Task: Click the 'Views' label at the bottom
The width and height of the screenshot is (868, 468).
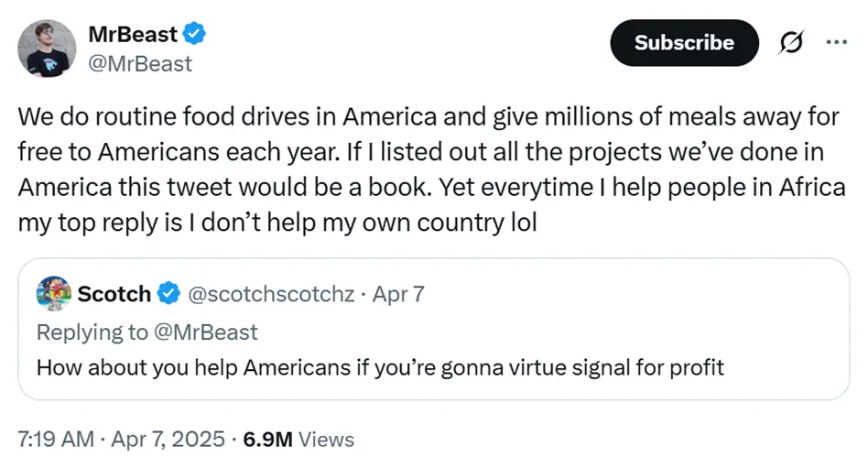Action: pos(326,439)
